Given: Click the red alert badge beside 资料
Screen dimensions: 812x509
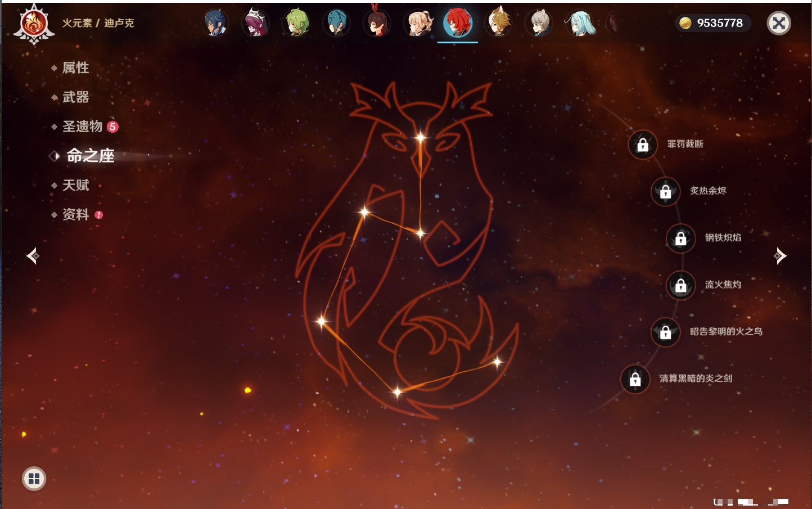Looking at the screenshot, I should coord(99,215).
